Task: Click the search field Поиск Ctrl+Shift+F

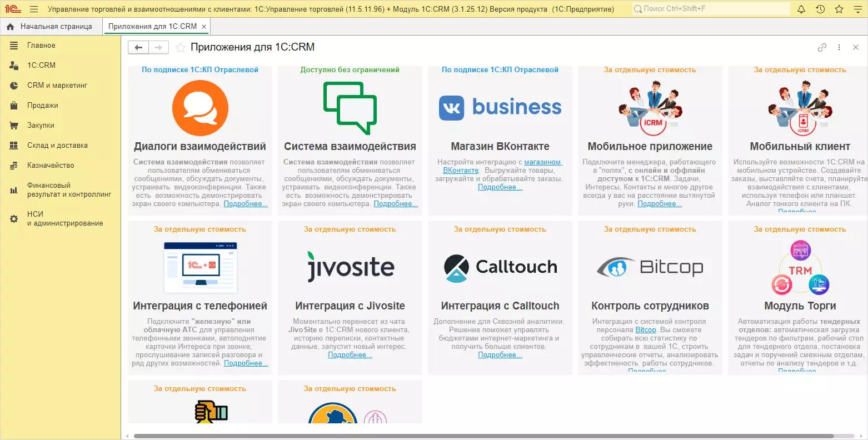Action: click(x=711, y=9)
